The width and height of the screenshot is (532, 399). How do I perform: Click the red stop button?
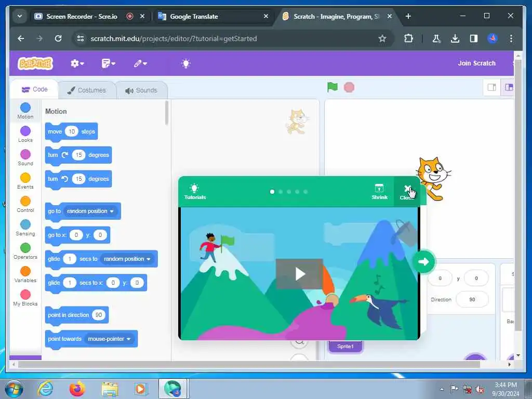349,87
